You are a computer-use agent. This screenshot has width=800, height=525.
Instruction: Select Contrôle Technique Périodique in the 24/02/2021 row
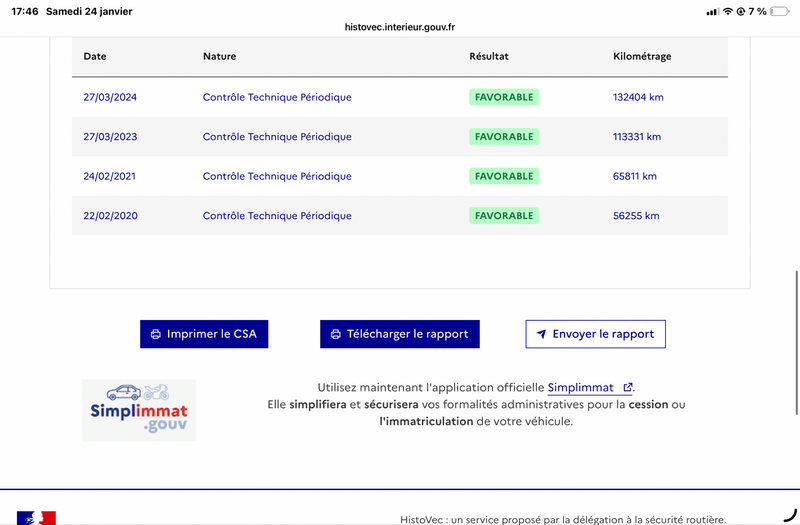pyautogui.click(x=277, y=176)
